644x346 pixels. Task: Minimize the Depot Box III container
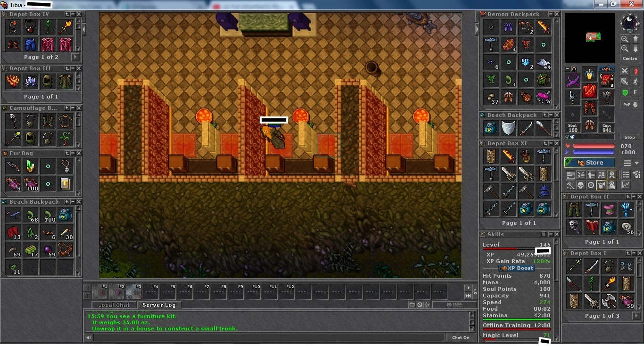pyautogui.click(x=73, y=69)
